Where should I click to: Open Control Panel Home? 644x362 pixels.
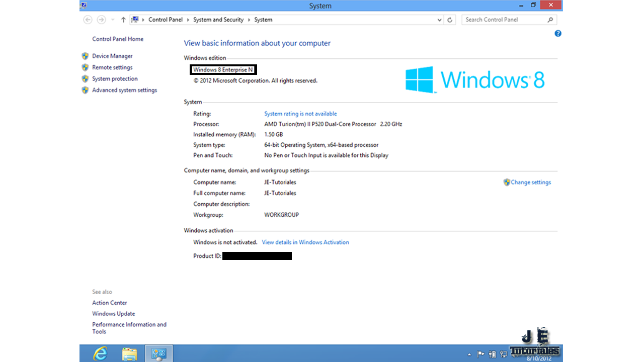(x=118, y=39)
